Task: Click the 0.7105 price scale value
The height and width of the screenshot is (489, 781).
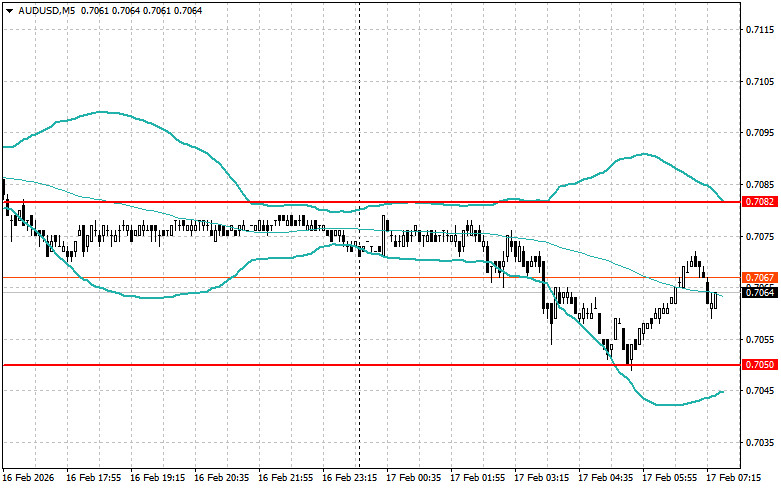Action: pyautogui.click(x=761, y=82)
